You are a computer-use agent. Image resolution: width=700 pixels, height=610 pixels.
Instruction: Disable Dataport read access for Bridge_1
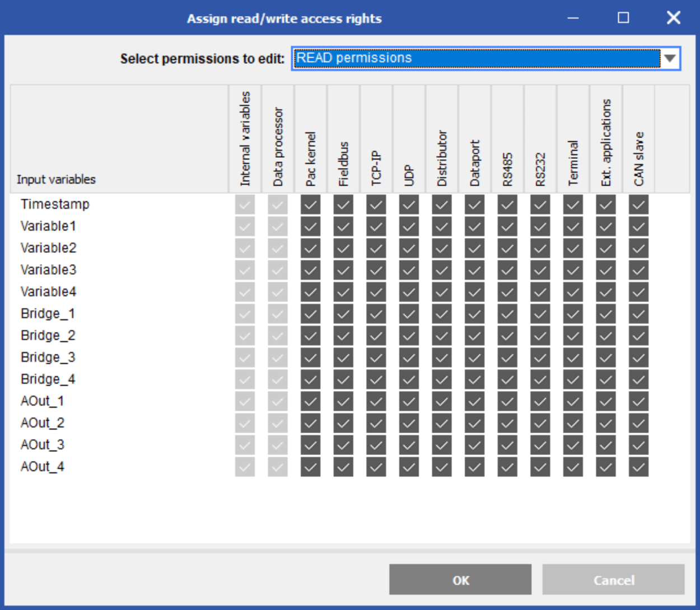pos(475,313)
